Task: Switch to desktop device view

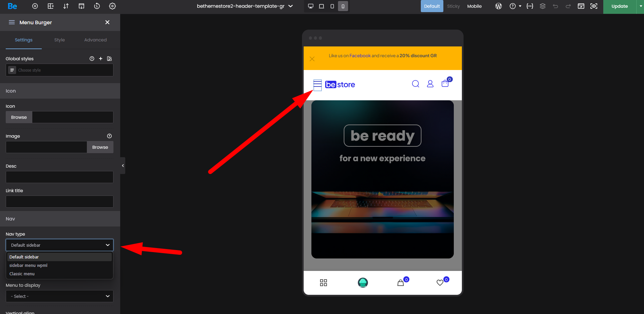Action: point(311,6)
